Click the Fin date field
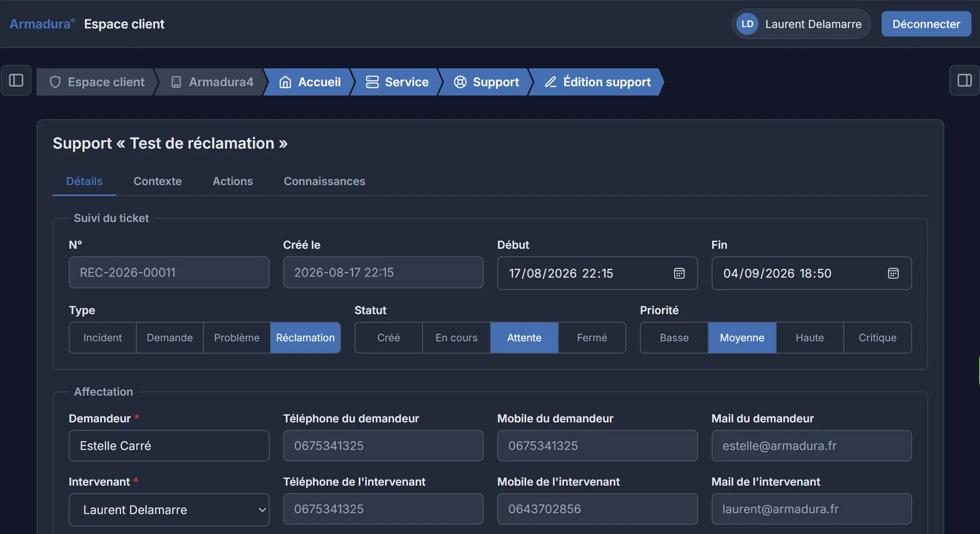 tap(811, 273)
